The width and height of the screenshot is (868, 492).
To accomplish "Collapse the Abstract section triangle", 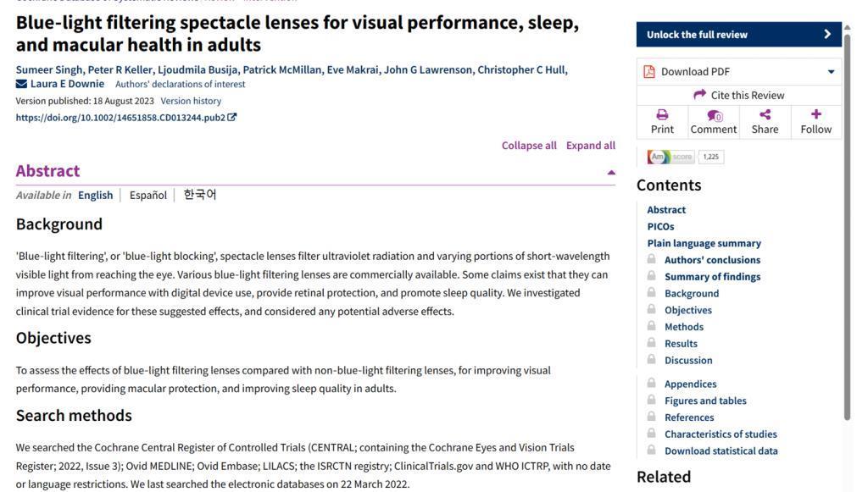I will coord(611,173).
